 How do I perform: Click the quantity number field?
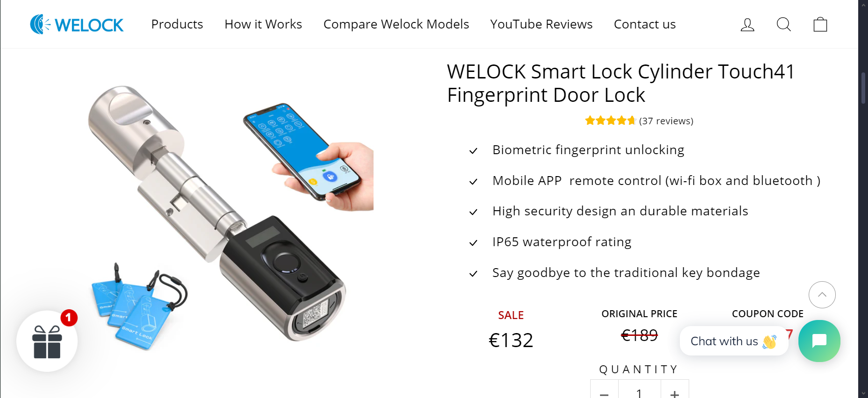point(639,391)
